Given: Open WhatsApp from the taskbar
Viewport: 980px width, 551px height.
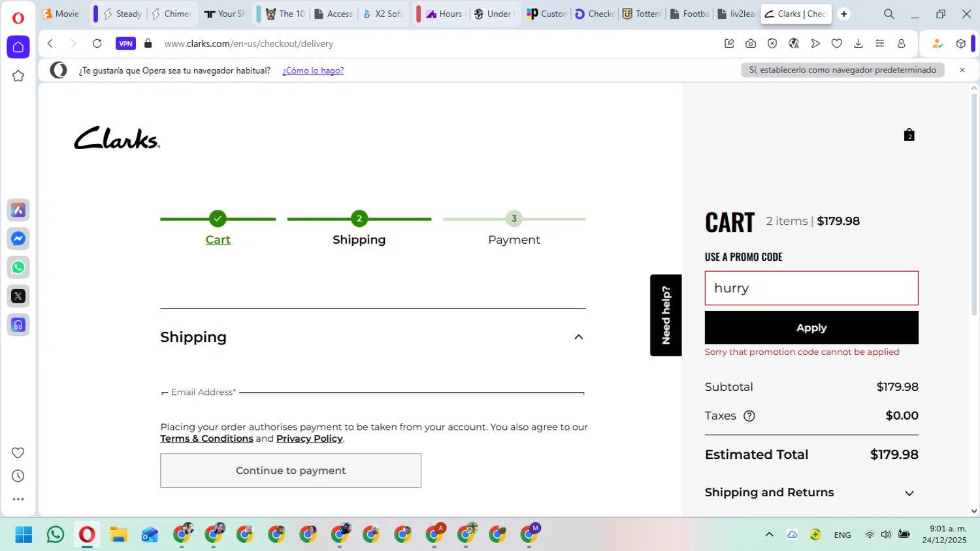Looking at the screenshot, I should click(x=56, y=535).
